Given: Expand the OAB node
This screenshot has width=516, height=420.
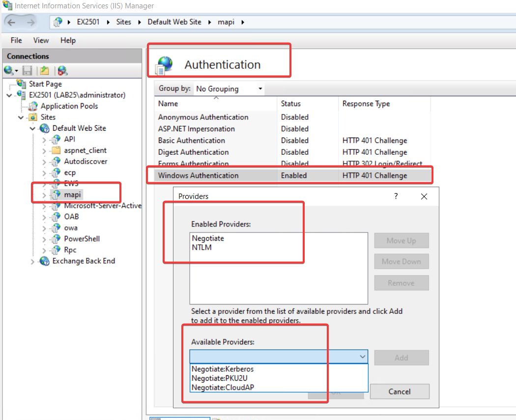Looking at the screenshot, I should pos(44,217).
